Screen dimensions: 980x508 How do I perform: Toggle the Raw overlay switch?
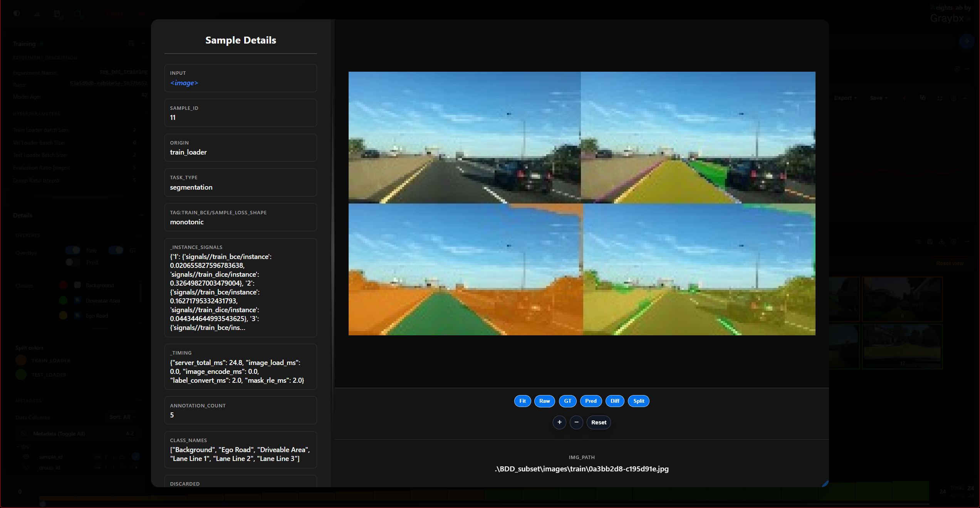click(x=72, y=250)
